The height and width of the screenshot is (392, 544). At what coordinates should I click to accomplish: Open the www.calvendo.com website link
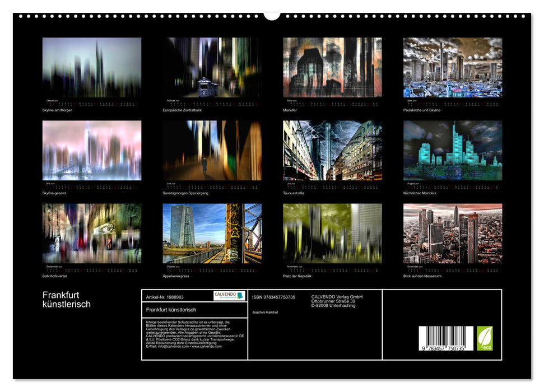(x=206, y=347)
